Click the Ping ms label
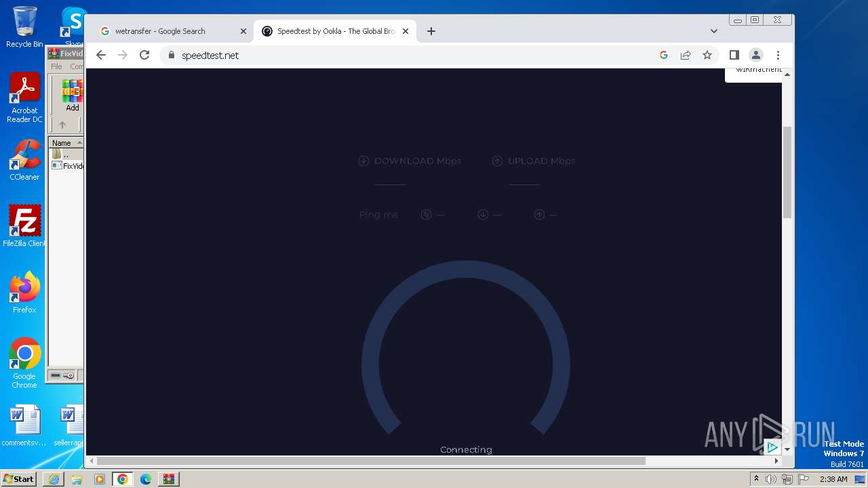The image size is (868, 488). point(378,215)
